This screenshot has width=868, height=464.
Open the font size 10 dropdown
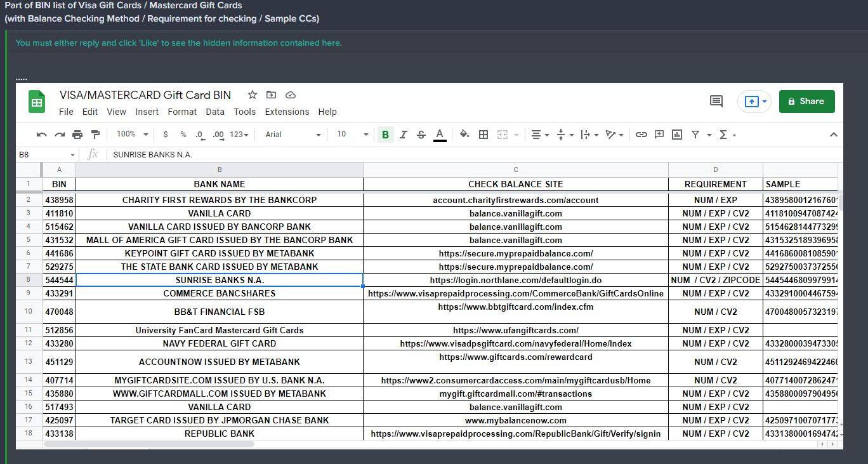(x=352, y=135)
